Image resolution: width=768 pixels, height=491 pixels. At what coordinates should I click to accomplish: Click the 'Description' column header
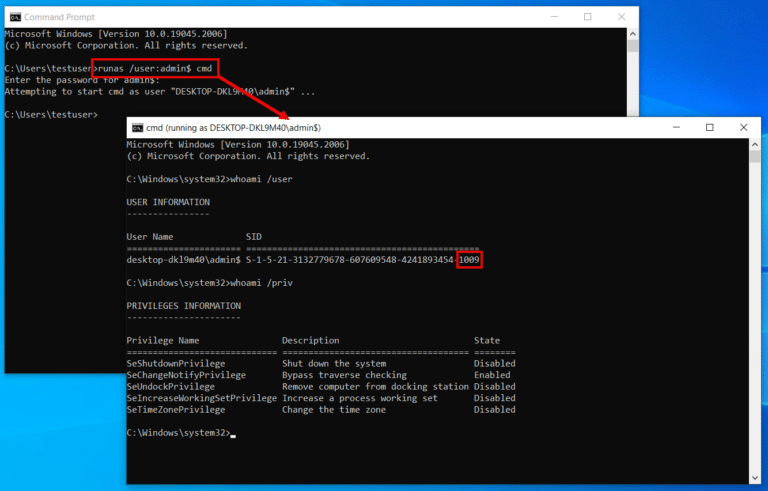311,341
